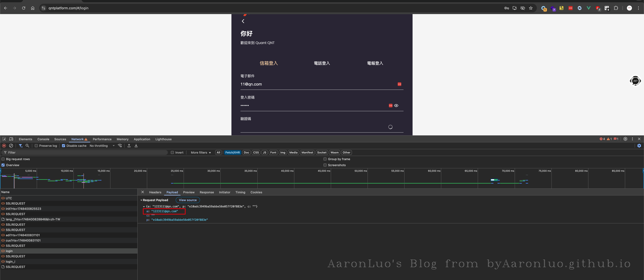
Task: Click the import HAR file upload icon
Action: pyautogui.click(x=129, y=146)
